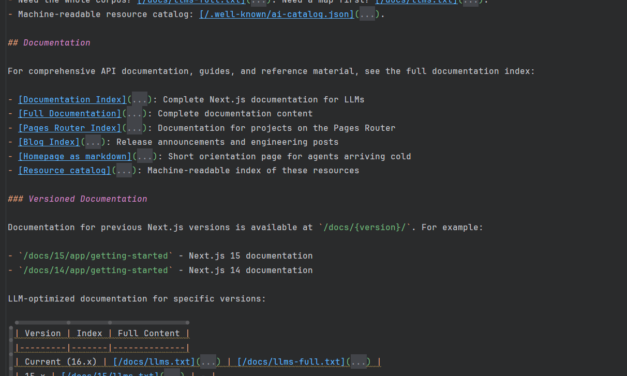Click the Full Content table header cell
Viewport: 627px width, 376px height.
148,333
